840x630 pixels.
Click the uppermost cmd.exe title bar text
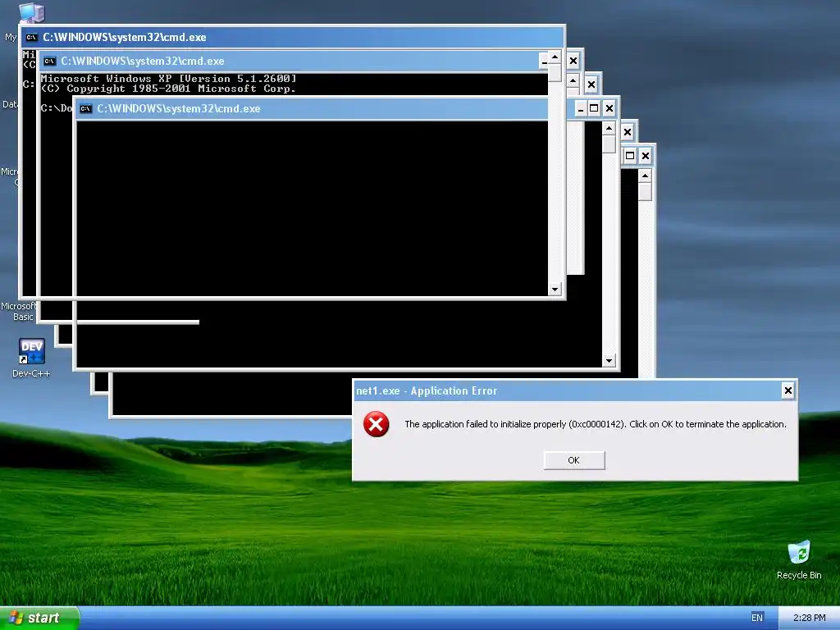[x=125, y=37]
